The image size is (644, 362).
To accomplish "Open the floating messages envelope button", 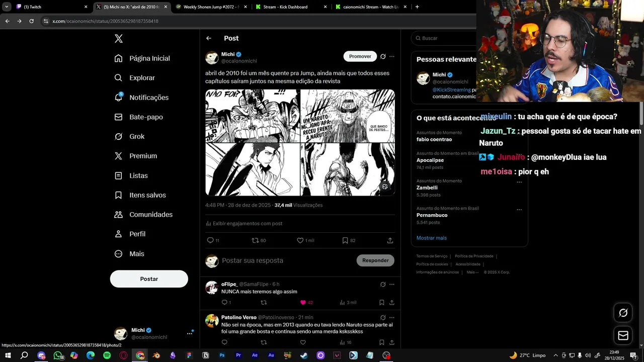I will [x=623, y=335].
